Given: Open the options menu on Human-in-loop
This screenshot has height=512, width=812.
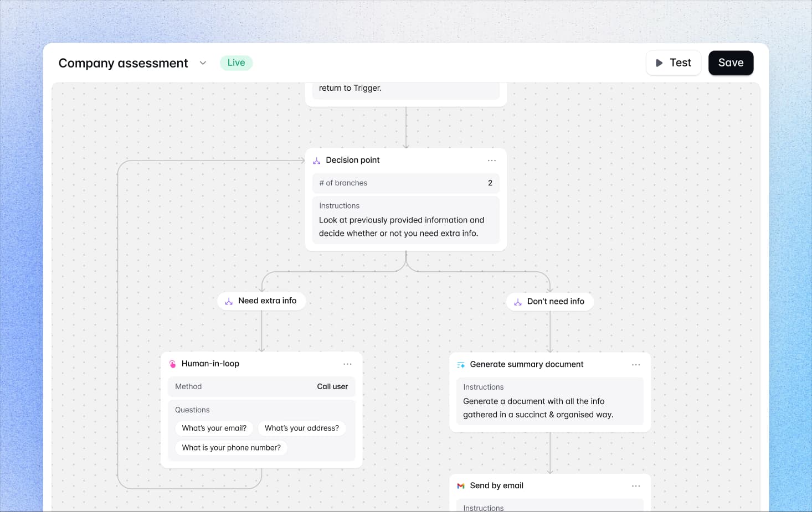Looking at the screenshot, I should coord(348,364).
